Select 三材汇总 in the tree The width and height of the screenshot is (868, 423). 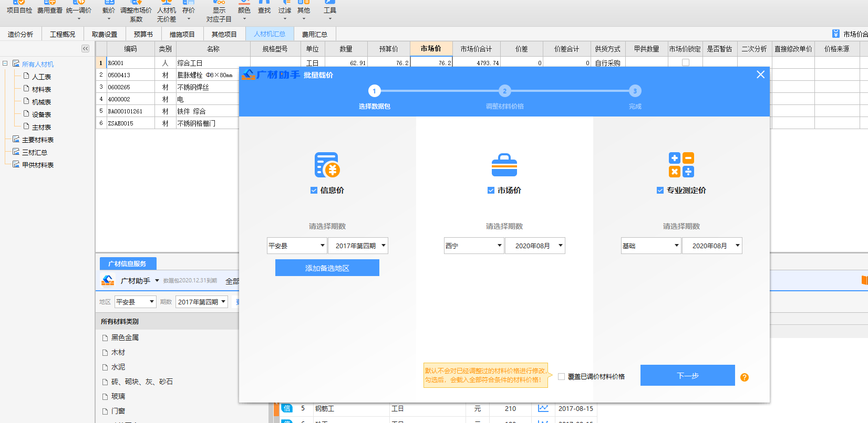click(x=35, y=152)
